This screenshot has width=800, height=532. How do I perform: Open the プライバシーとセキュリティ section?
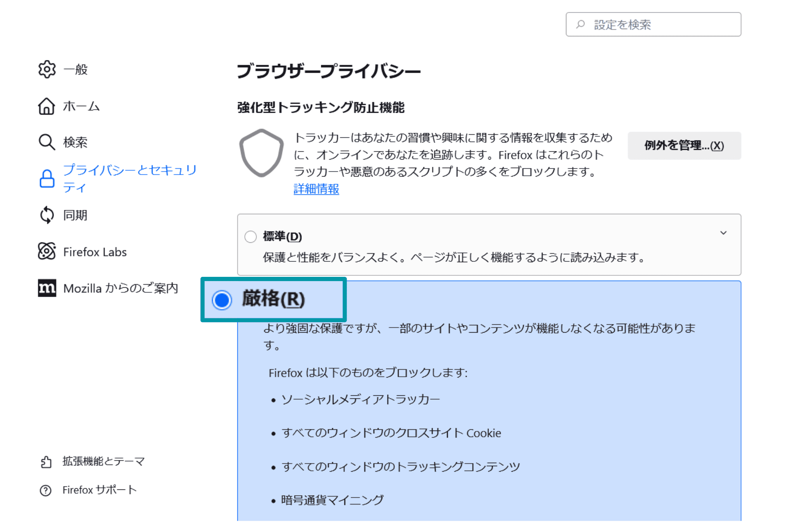(x=130, y=178)
